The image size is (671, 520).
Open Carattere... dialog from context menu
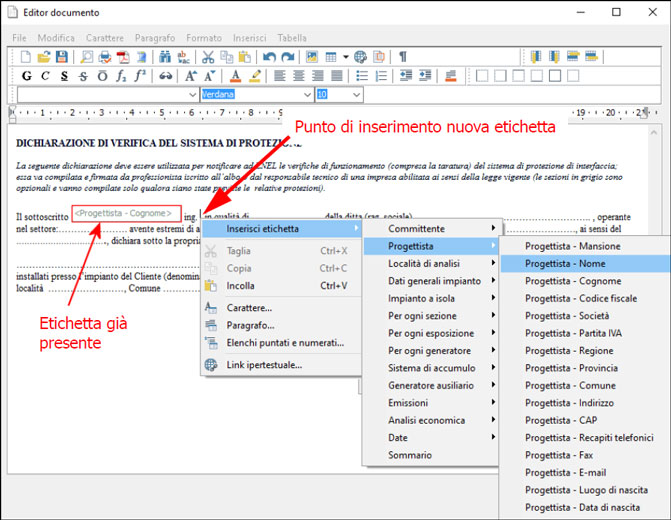pyautogui.click(x=282, y=308)
